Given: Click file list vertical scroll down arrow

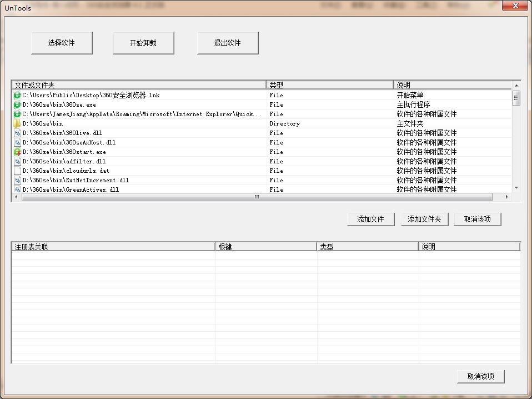Looking at the screenshot, I should (516, 187).
